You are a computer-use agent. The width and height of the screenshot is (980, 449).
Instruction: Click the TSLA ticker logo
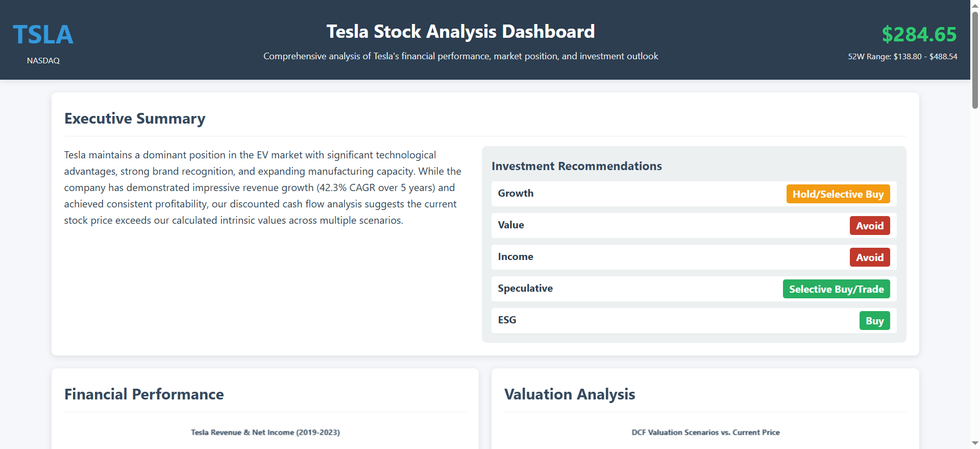pos(43,35)
